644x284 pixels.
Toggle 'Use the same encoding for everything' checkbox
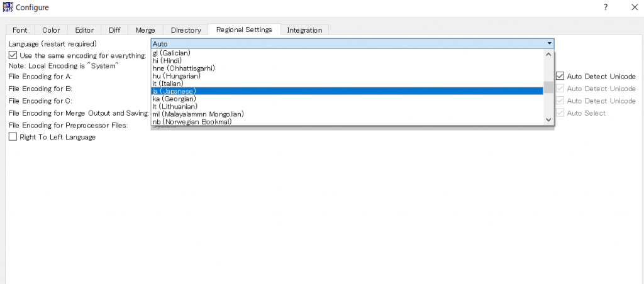coord(13,55)
